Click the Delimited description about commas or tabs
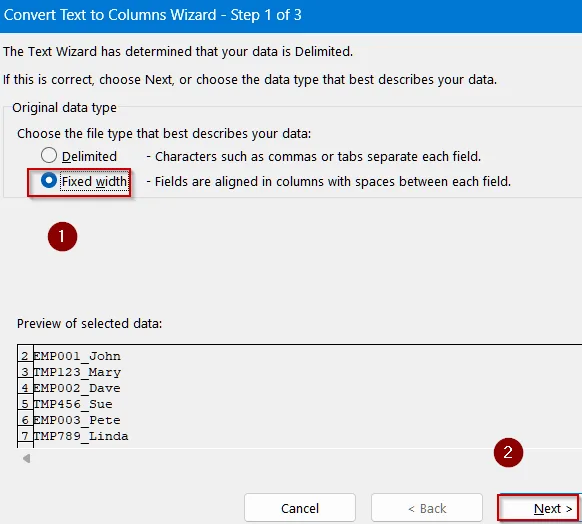 314,157
